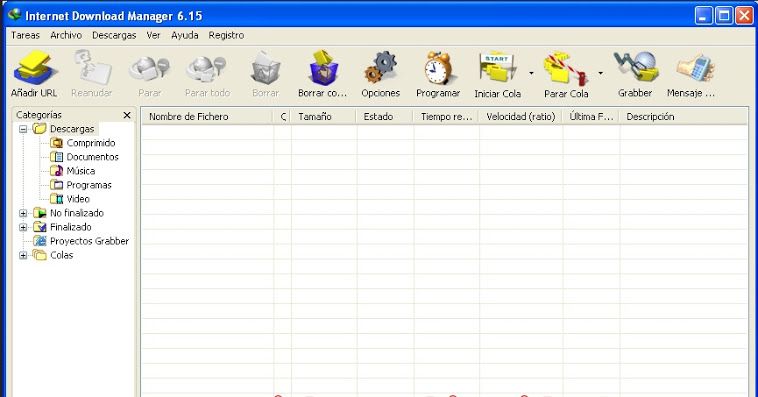
Task: Select the Documentos category icon
Action: [57, 157]
